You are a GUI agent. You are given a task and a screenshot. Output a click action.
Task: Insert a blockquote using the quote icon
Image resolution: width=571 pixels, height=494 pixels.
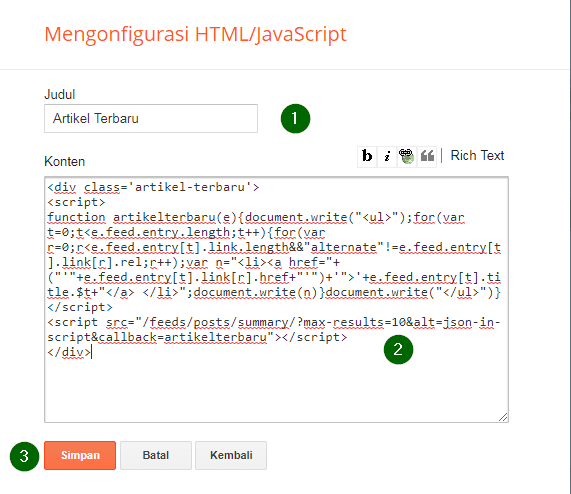click(x=427, y=156)
